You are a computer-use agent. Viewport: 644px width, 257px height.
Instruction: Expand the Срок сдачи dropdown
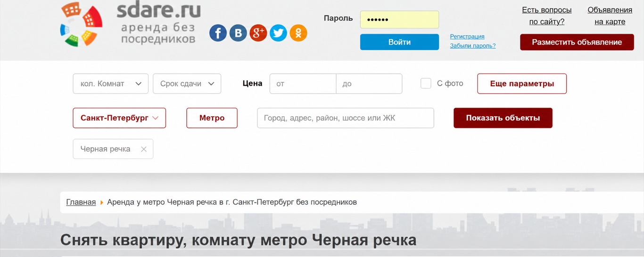click(187, 84)
